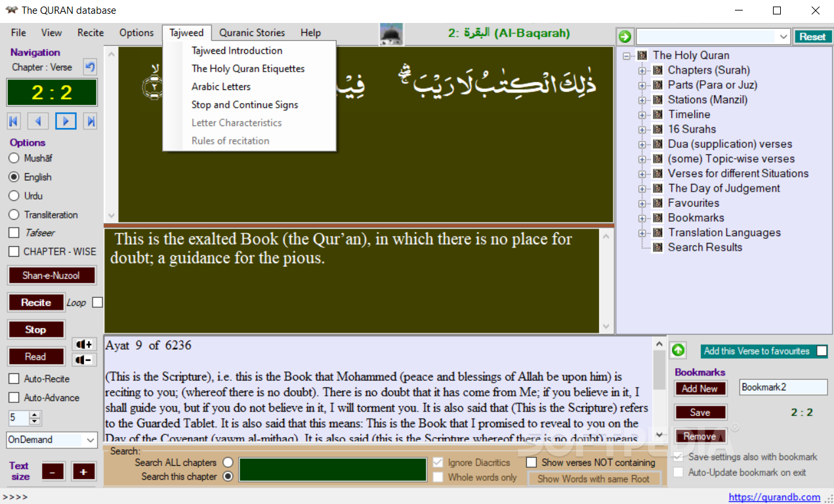Expand Translation Languages node
The height and width of the screenshot is (504, 834).
coord(643,233)
